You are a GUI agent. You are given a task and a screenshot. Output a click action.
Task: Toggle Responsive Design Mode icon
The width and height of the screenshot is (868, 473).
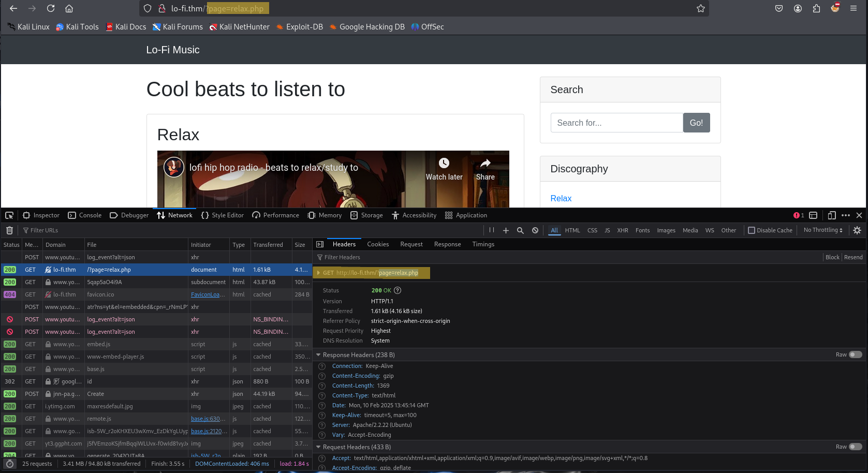[x=832, y=215]
